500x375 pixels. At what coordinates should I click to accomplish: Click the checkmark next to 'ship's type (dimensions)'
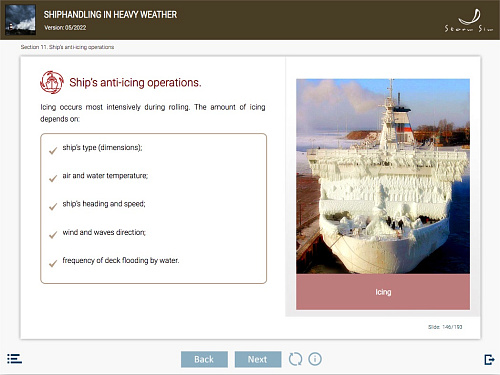point(53,151)
